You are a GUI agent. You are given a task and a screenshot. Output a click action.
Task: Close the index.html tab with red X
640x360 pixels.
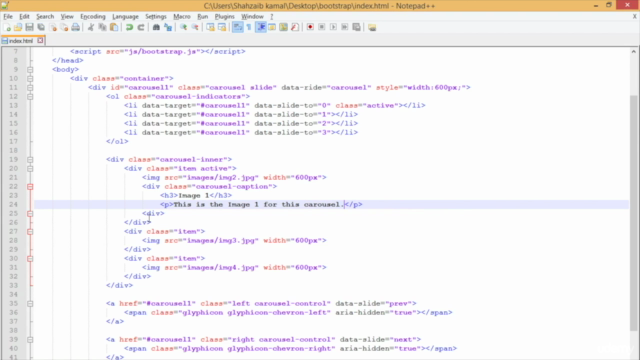40,40
